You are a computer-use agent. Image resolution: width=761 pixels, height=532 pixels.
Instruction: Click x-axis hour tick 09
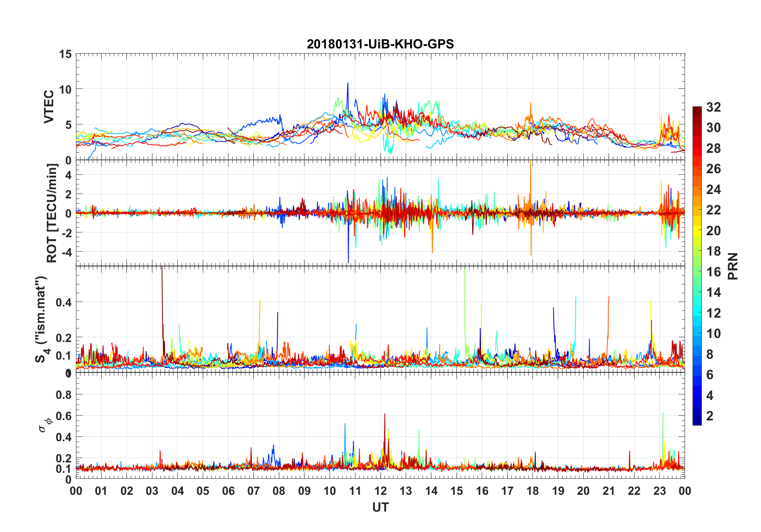[x=304, y=491]
